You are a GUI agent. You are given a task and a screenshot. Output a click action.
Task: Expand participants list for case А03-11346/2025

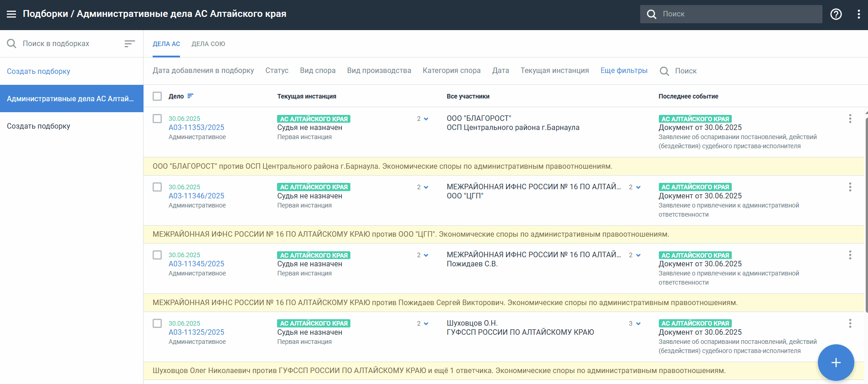point(635,187)
